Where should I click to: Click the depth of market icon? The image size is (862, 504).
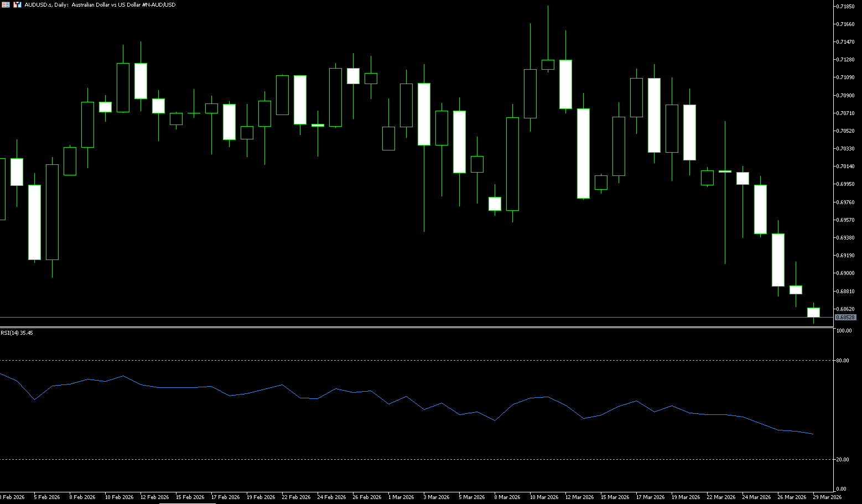point(17,4)
